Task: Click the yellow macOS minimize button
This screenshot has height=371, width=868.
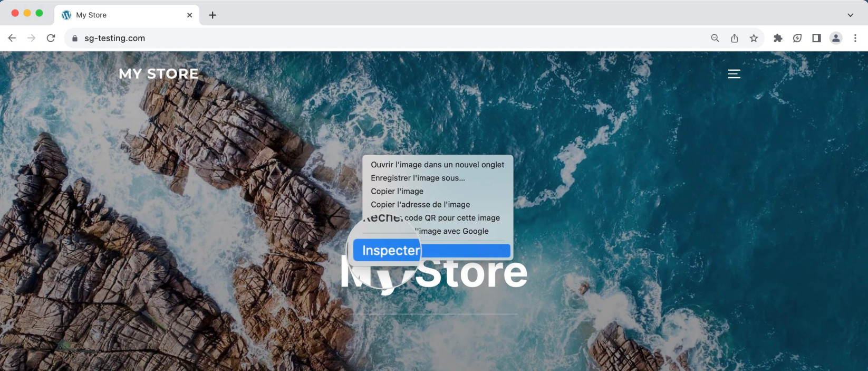Action: pyautogui.click(x=27, y=13)
